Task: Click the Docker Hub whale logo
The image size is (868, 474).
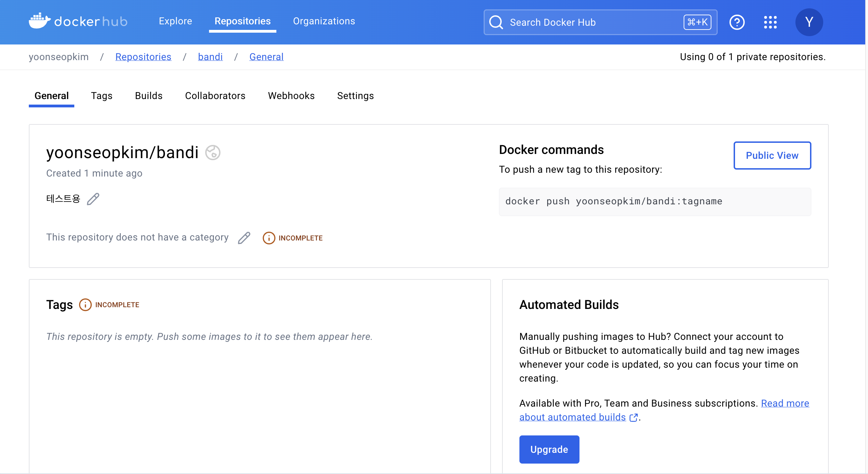Action: click(x=40, y=21)
